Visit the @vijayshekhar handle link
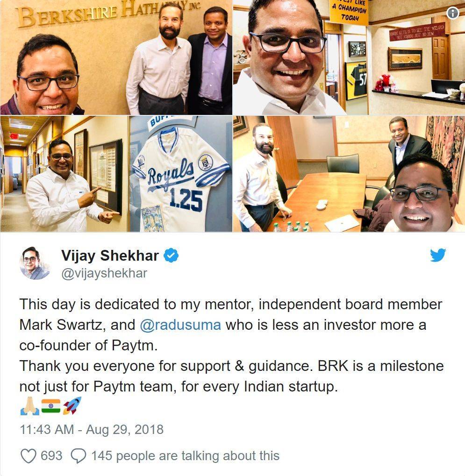The height and width of the screenshot is (476, 465). point(104,273)
